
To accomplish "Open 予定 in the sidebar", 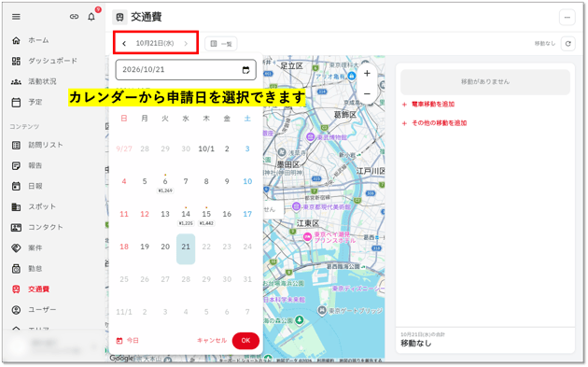I will point(35,102).
